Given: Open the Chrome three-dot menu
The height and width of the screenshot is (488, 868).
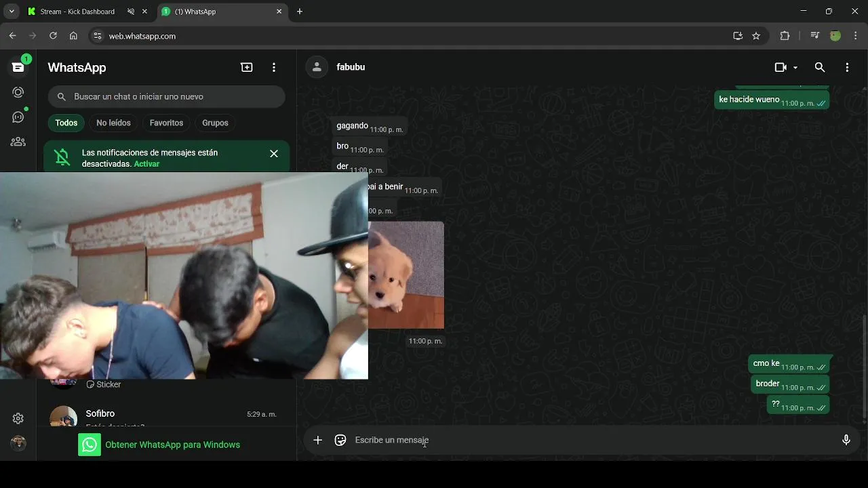Looking at the screenshot, I should [x=855, y=36].
